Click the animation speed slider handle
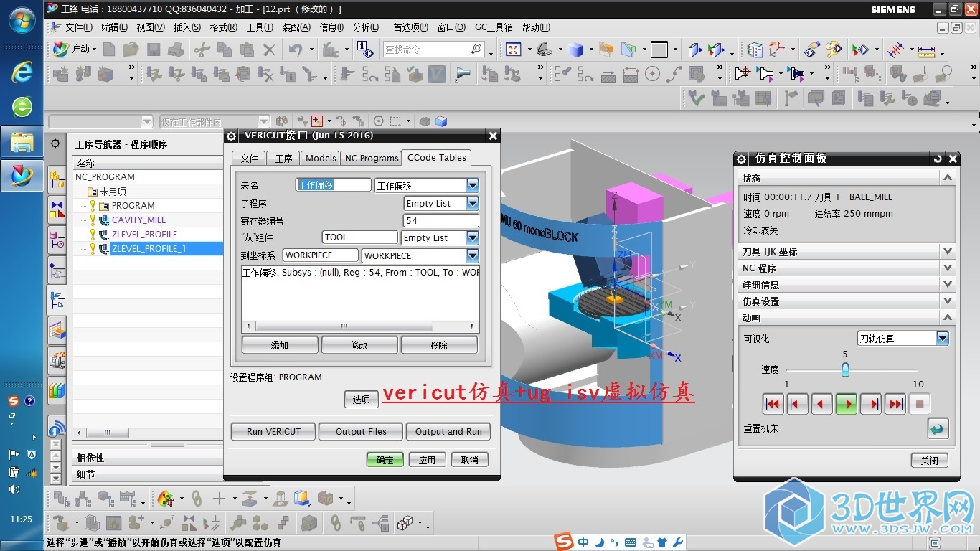This screenshot has width=980, height=551. [845, 369]
